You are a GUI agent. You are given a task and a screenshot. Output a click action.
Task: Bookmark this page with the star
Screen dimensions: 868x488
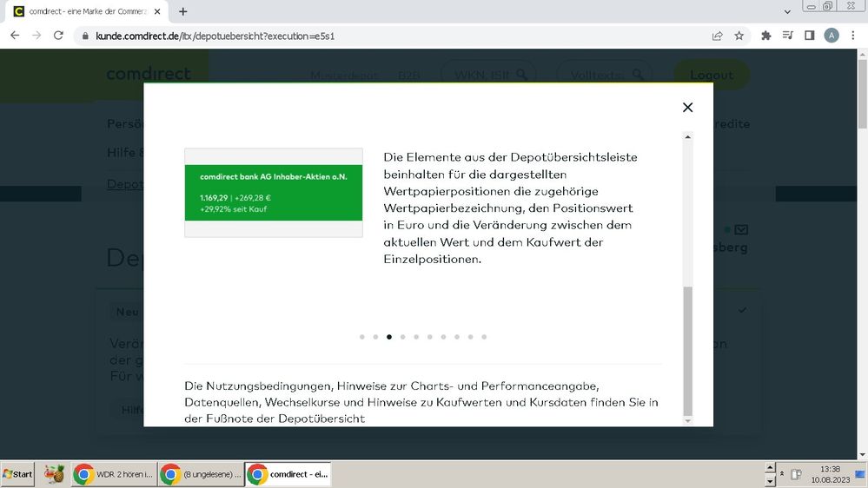(739, 36)
